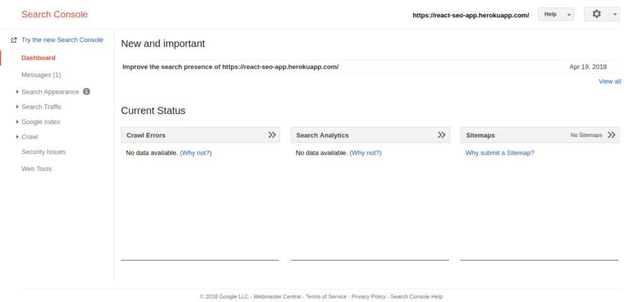Click Why submit a Sitemap? link
644x302 pixels.
tap(500, 153)
